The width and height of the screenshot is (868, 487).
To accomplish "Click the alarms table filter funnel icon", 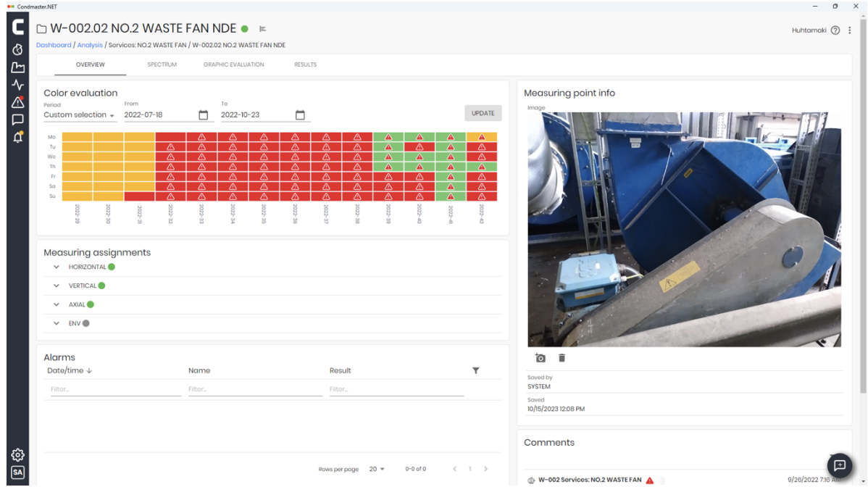I will coord(476,370).
